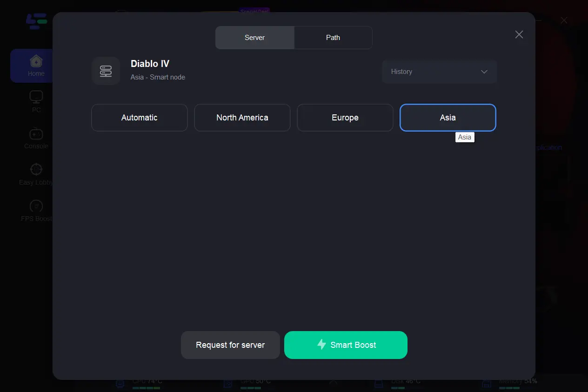Switch to the Path tab
Viewport: 588px width, 392px height.
tap(333, 38)
